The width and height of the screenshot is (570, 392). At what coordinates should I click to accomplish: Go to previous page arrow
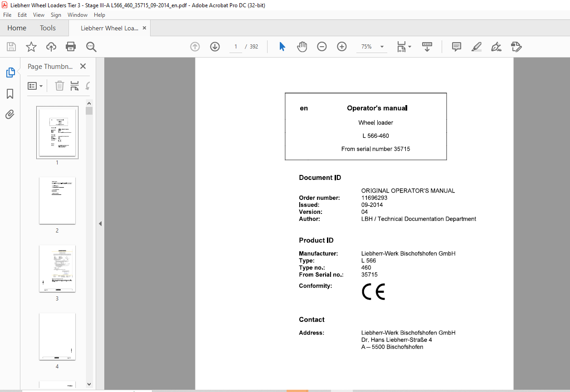(x=195, y=47)
